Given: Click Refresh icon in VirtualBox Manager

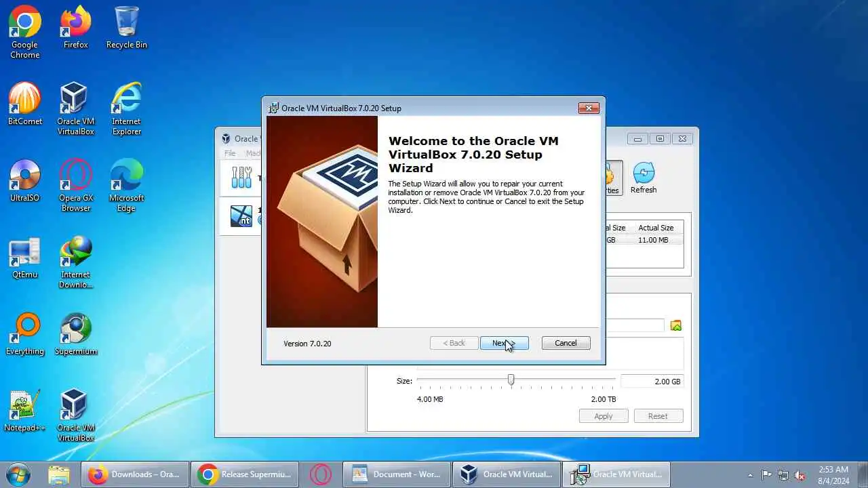Looking at the screenshot, I should click(x=643, y=178).
